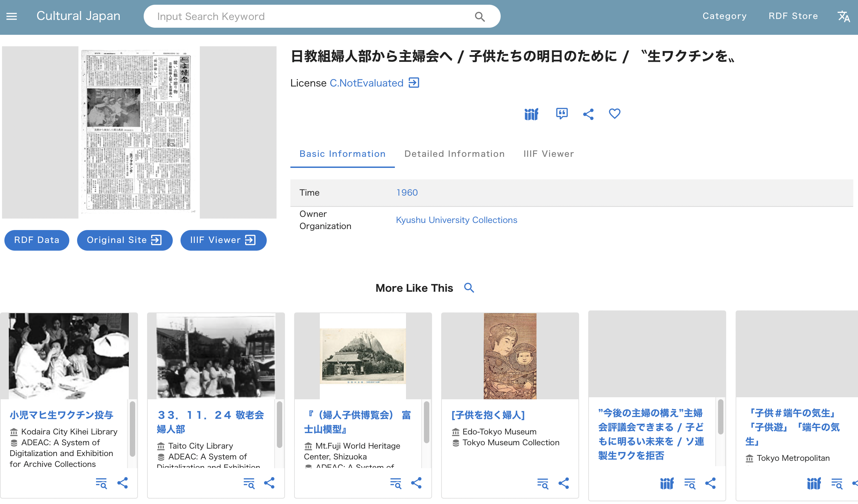
Task: Click Tokyo Museum Collection text
Action: 511,443
